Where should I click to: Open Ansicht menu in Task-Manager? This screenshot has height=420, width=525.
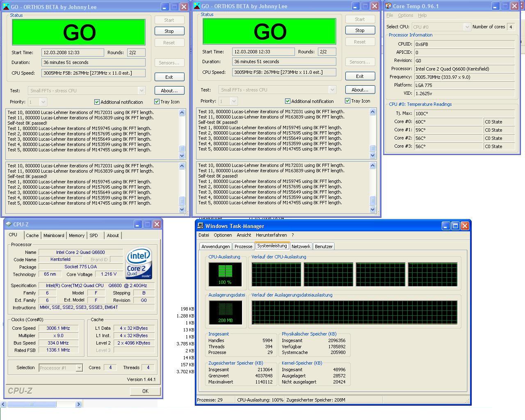pos(244,235)
